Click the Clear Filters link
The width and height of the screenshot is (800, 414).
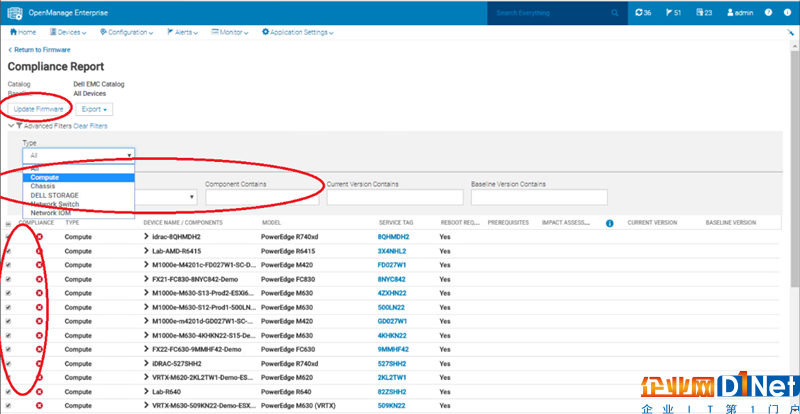90,126
